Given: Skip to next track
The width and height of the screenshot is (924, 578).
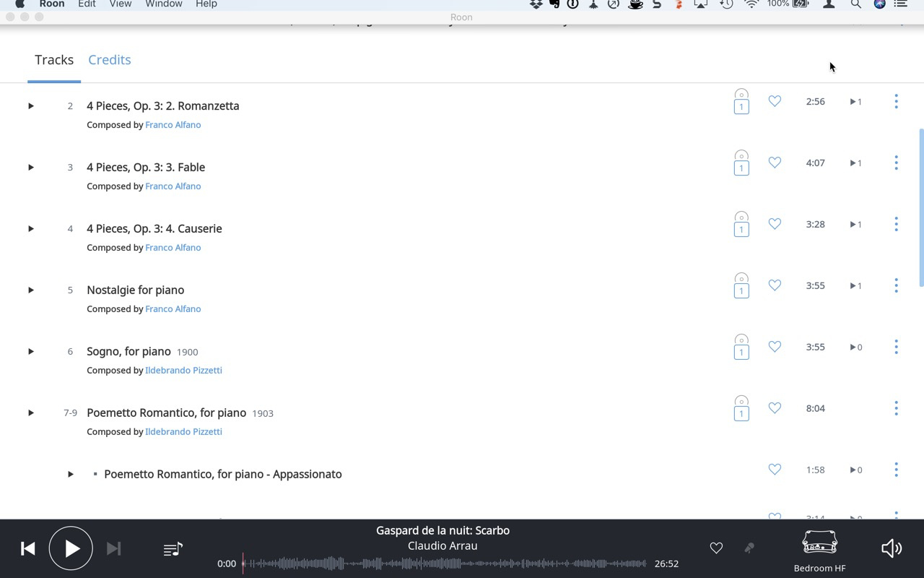Looking at the screenshot, I should [x=113, y=549].
